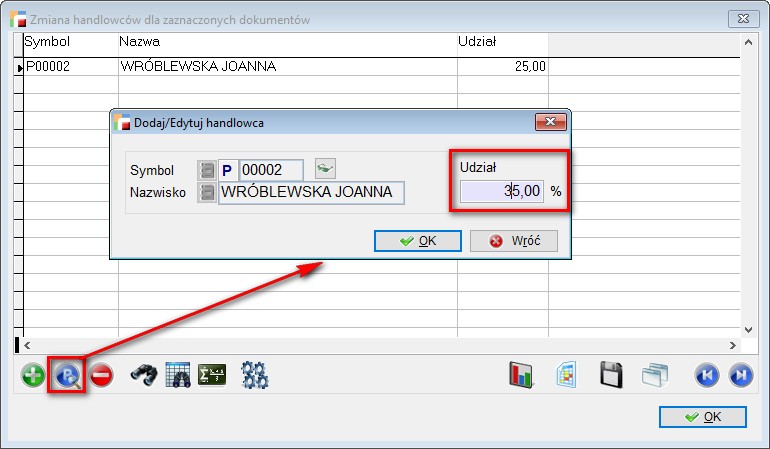
Task: Click the red delete record icon
Action: click(x=101, y=376)
